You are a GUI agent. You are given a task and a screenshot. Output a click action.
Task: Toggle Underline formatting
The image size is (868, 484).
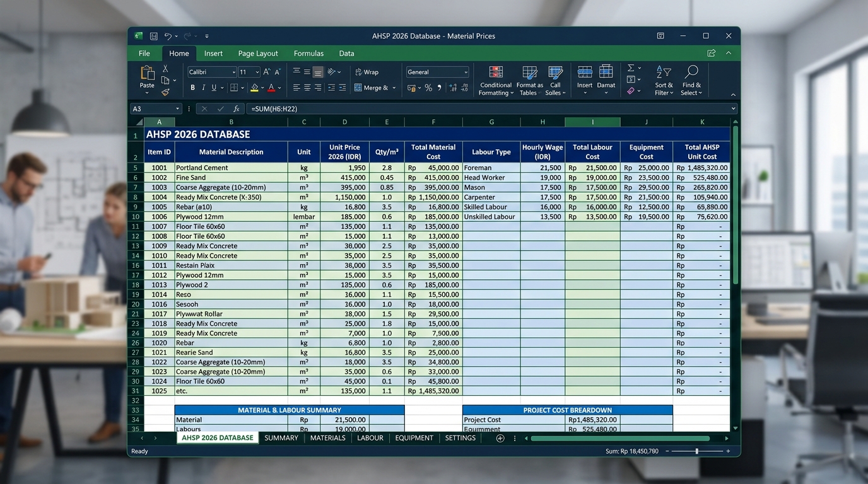tap(214, 88)
